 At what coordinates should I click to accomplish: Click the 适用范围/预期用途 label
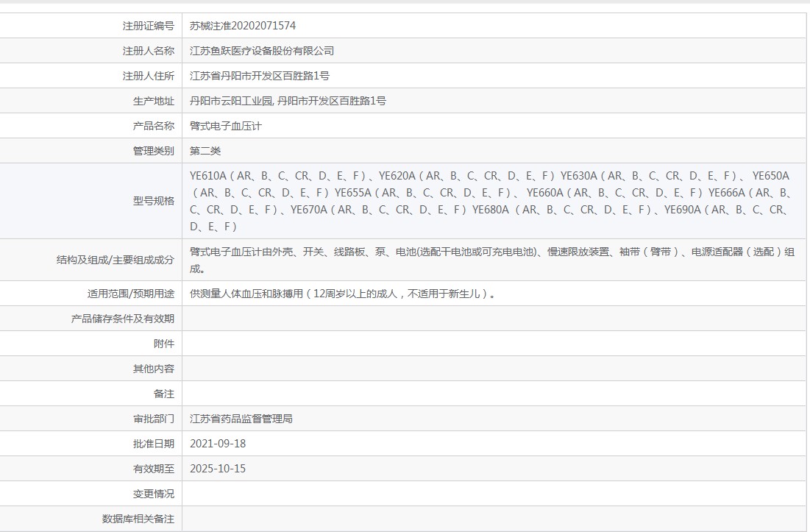(x=131, y=294)
